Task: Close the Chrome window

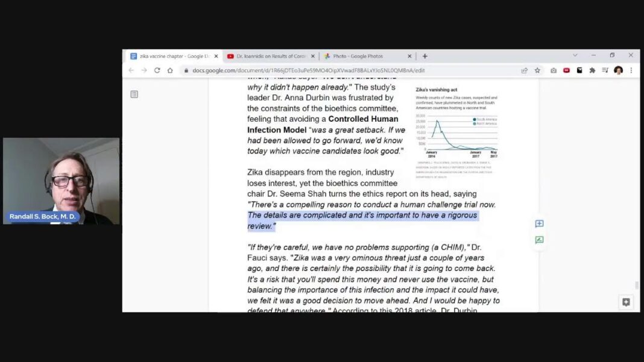Action: [x=631, y=55]
